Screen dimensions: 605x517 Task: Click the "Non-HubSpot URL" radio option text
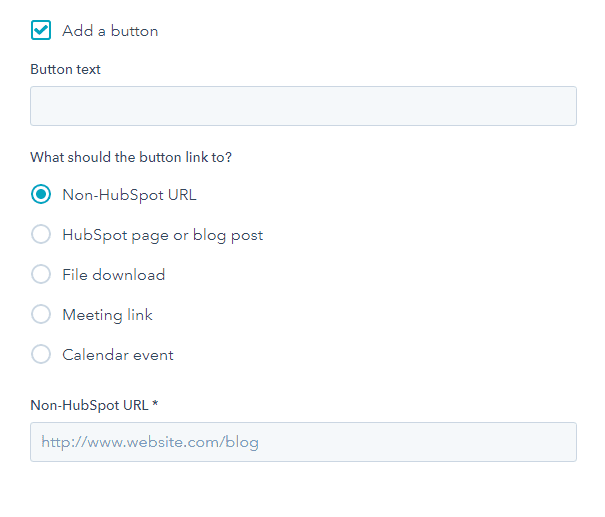coord(129,195)
